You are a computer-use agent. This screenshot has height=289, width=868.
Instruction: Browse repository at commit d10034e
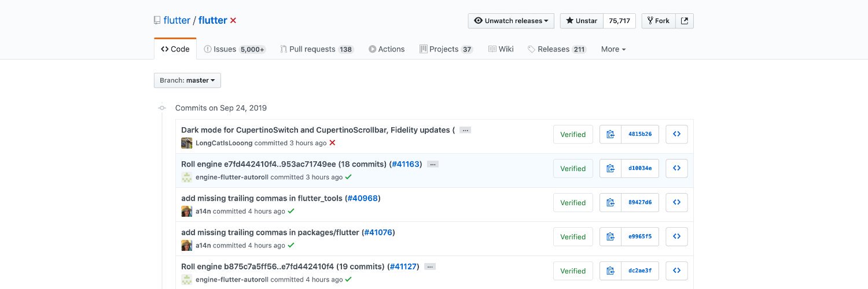coord(676,168)
